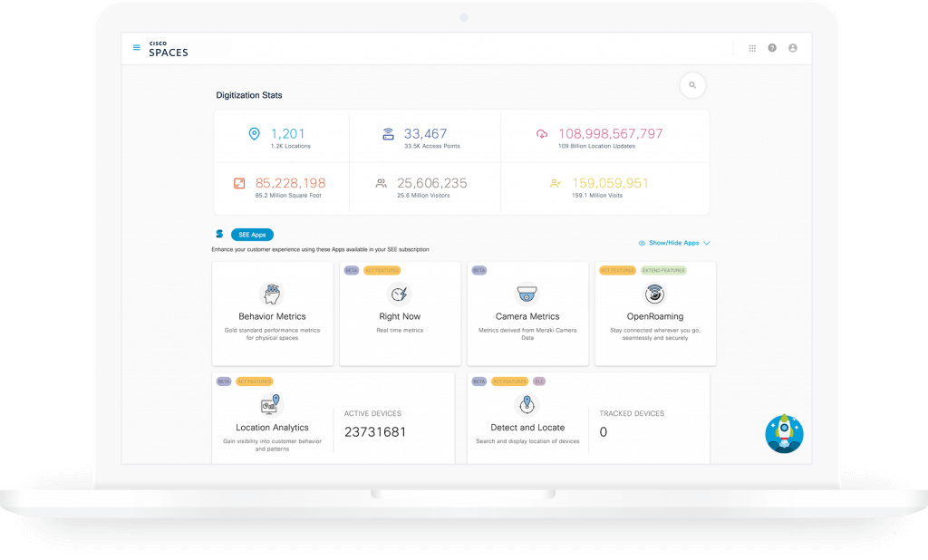Select the SEE Apps pill tab
The image size is (928, 560).
point(252,235)
